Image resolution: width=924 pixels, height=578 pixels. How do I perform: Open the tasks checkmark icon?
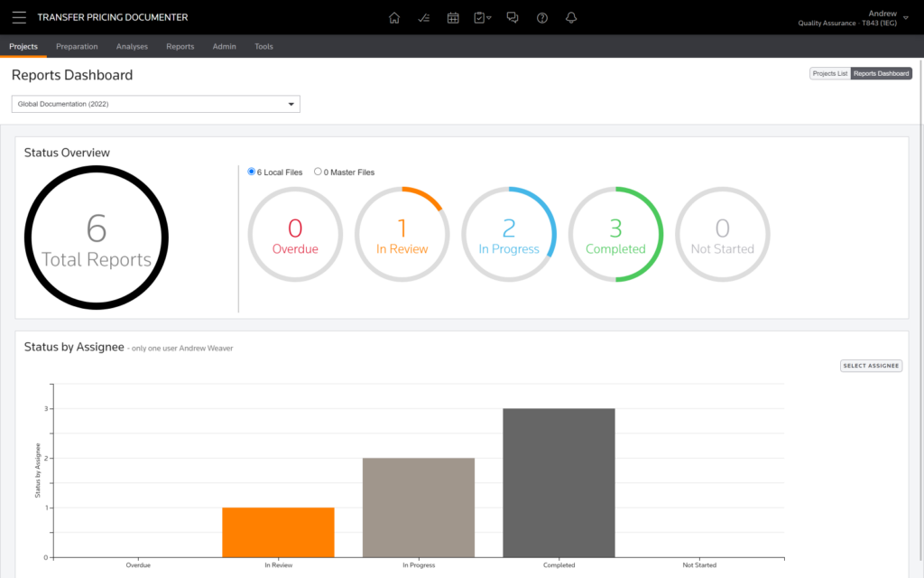(x=423, y=17)
